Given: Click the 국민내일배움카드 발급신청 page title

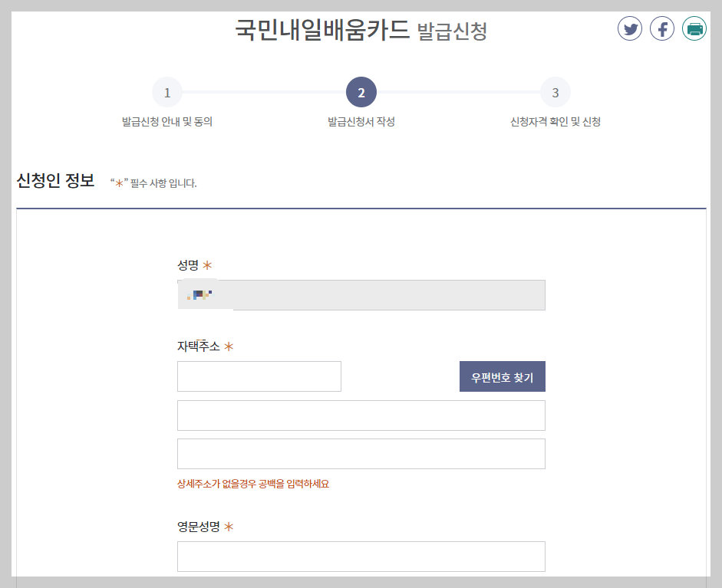Looking at the screenshot, I should pyautogui.click(x=361, y=31).
